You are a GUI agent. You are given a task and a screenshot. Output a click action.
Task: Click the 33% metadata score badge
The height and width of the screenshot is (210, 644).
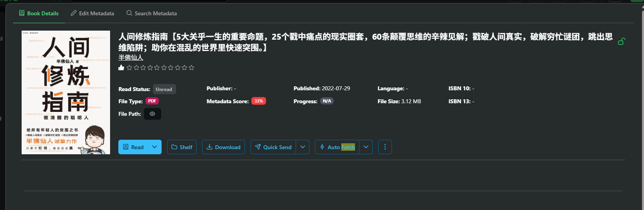pos(259,101)
